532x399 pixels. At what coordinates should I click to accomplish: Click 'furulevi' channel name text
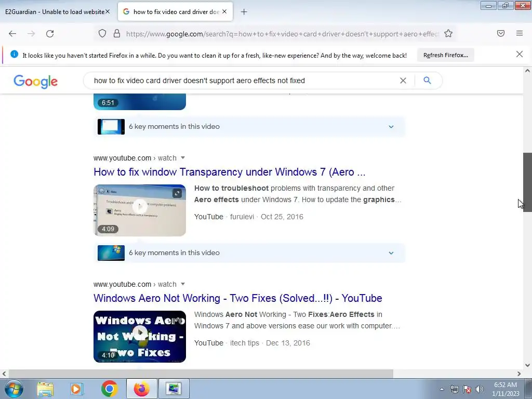242,217
